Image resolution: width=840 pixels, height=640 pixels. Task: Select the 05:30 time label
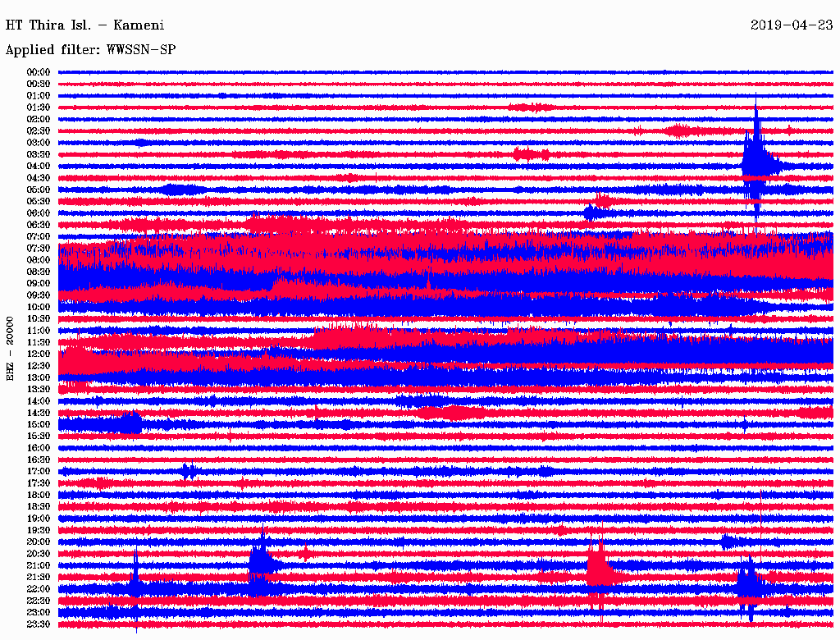click(x=39, y=201)
